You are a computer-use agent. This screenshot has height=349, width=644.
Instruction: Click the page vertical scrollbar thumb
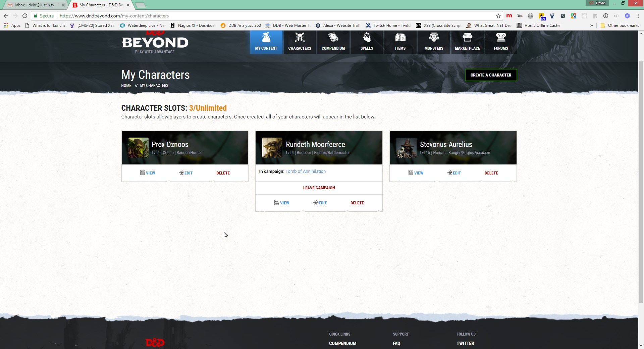pos(641,182)
